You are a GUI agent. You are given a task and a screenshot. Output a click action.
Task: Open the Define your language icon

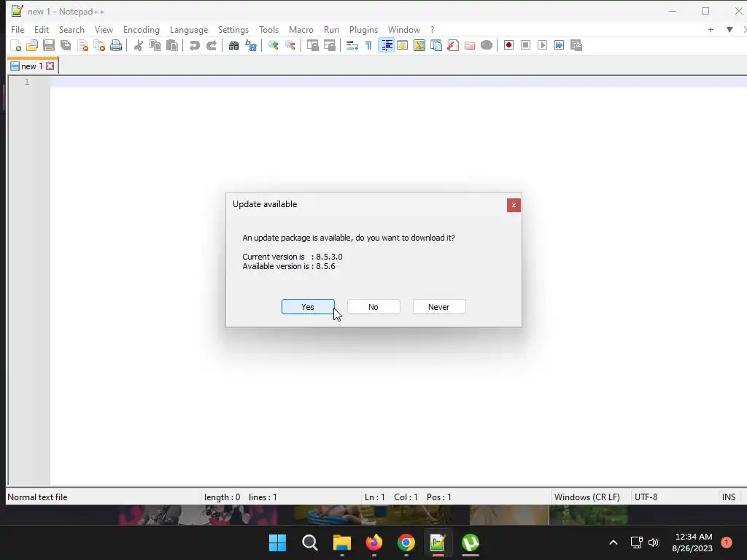click(403, 45)
